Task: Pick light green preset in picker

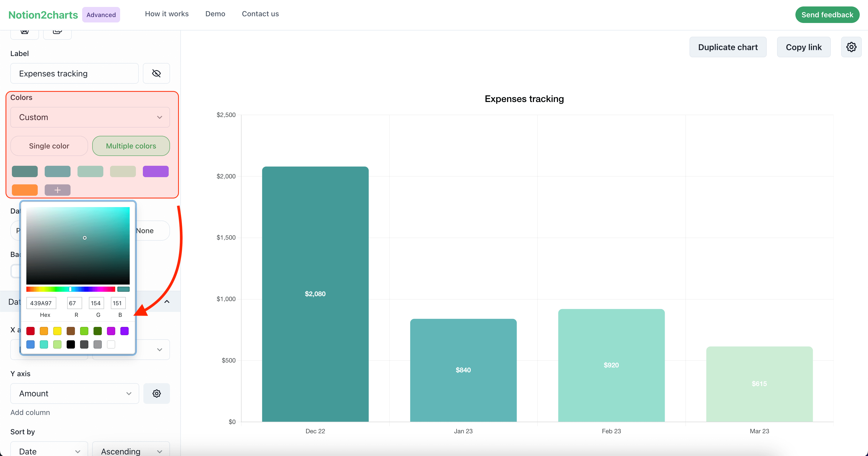Action: coord(84,331)
